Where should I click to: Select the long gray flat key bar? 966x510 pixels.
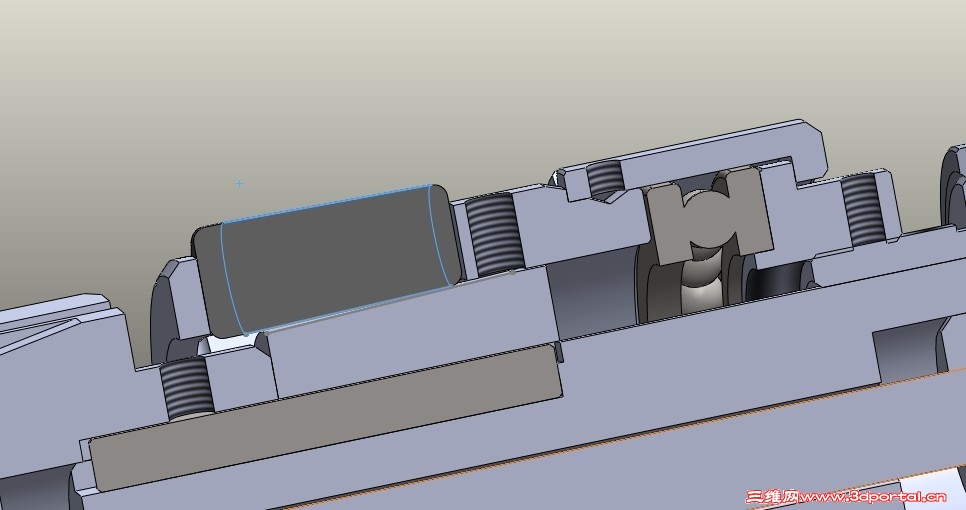coord(326,419)
